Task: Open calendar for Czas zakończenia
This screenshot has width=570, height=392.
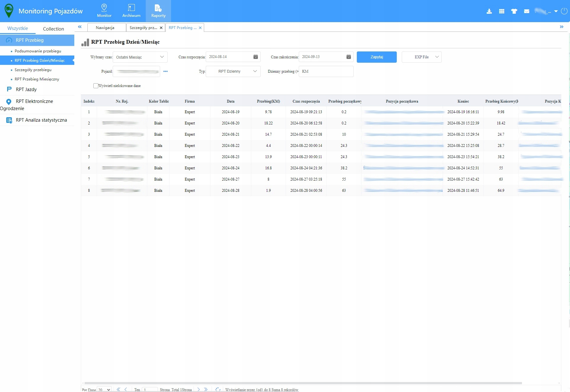Action: (x=349, y=57)
